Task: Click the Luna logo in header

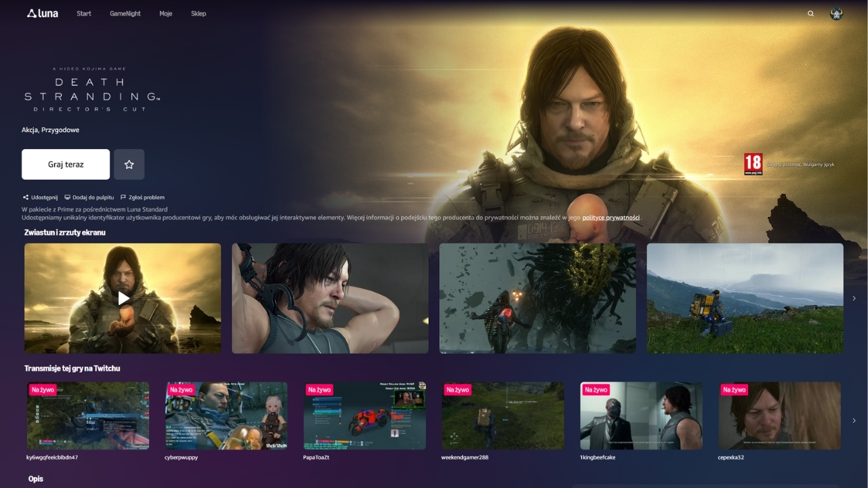Action: tap(42, 14)
